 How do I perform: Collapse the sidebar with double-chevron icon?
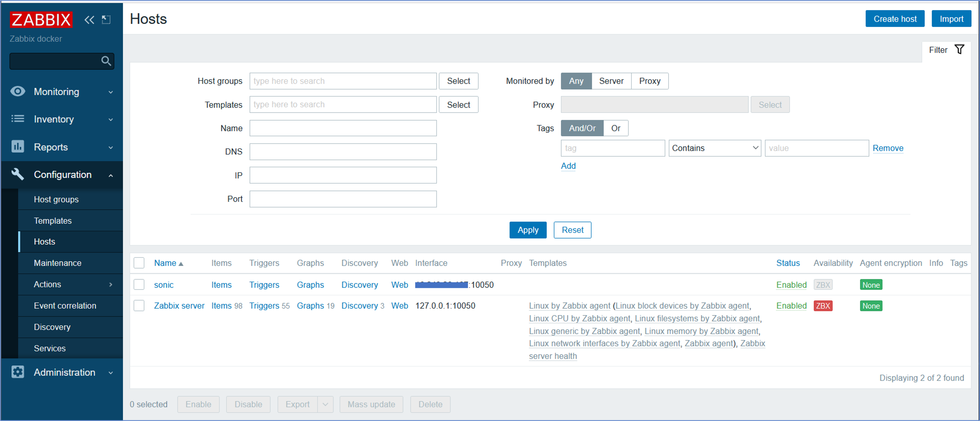pos(89,20)
